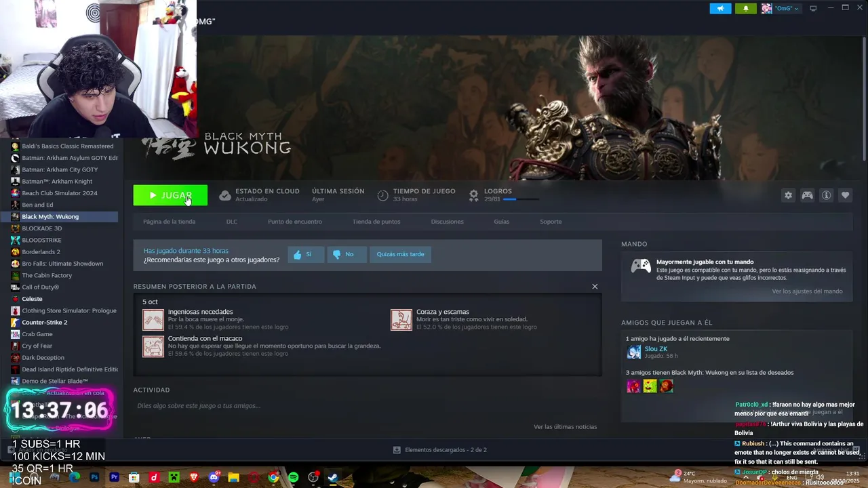Screen dimensions: 868x488
Task: Click the "OmG" profile avatar picture
Action: [x=766, y=8]
